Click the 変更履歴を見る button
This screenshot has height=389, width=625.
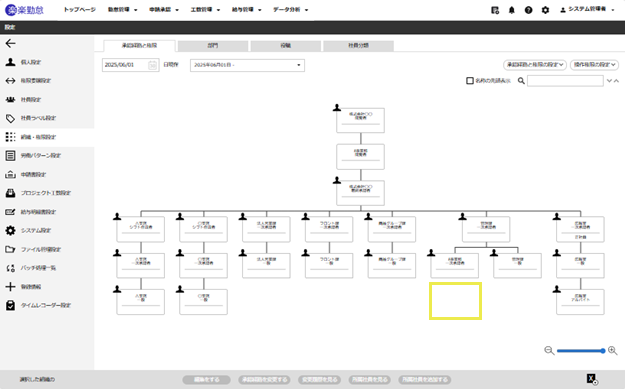[x=319, y=380]
